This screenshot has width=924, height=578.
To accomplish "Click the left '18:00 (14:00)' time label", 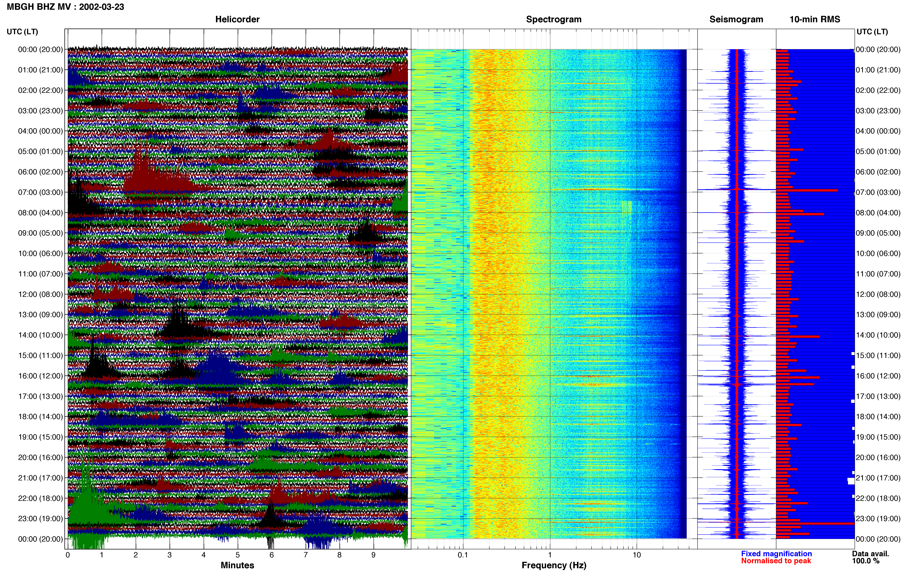I will [x=41, y=417].
